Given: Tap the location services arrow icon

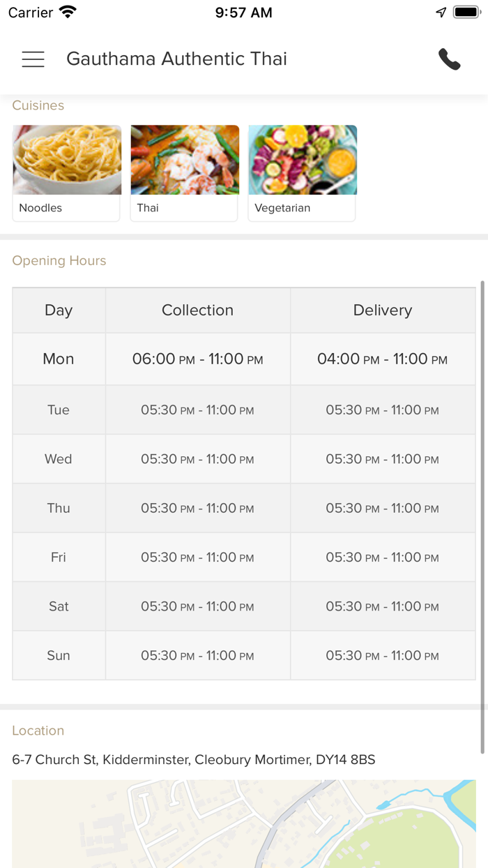Looking at the screenshot, I should point(441,13).
